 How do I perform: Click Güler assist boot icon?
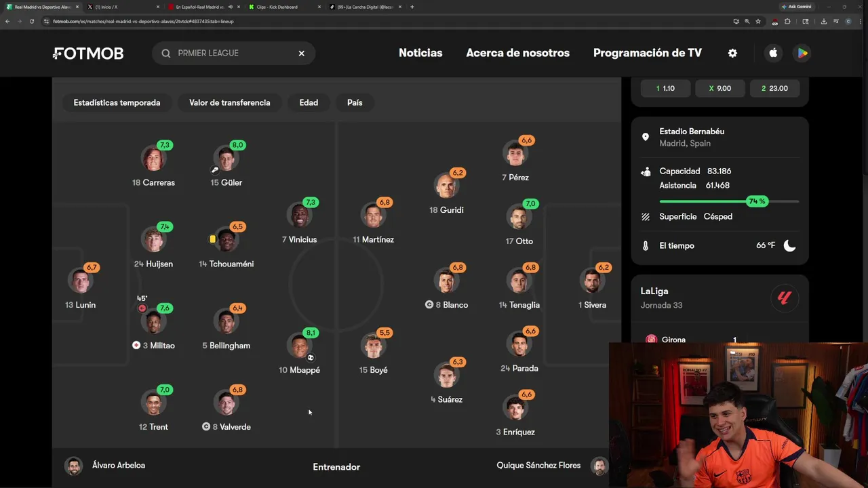215,170
